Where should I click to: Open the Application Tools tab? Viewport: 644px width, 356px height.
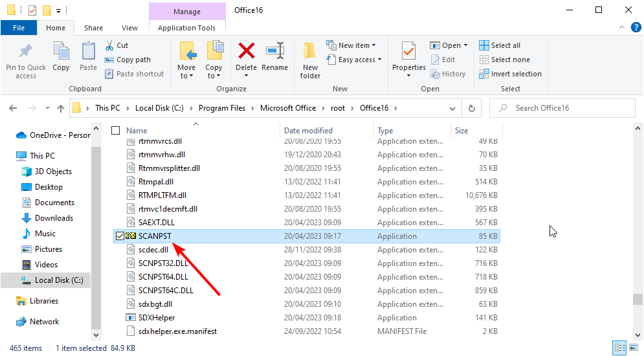[x=186, y=28]
